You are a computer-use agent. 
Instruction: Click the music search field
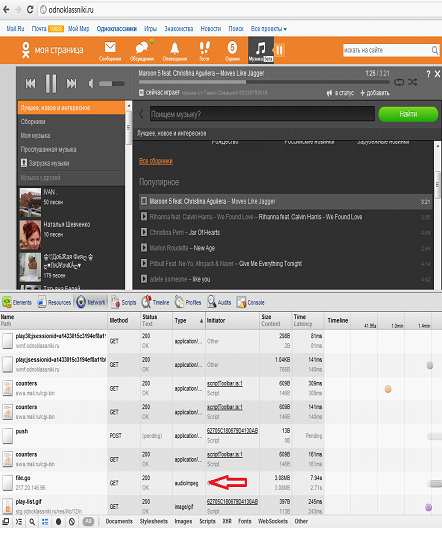click(x=262, y=114)
